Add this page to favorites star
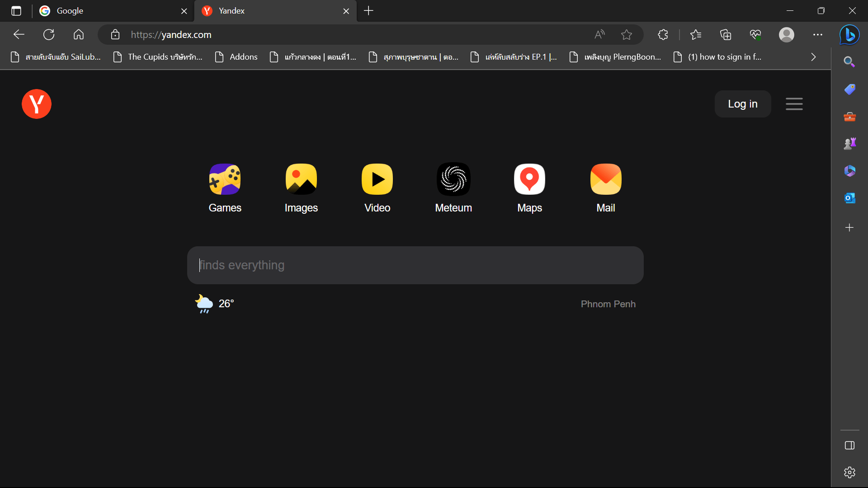This screenshot has width=868, height=488. (627, 34)
